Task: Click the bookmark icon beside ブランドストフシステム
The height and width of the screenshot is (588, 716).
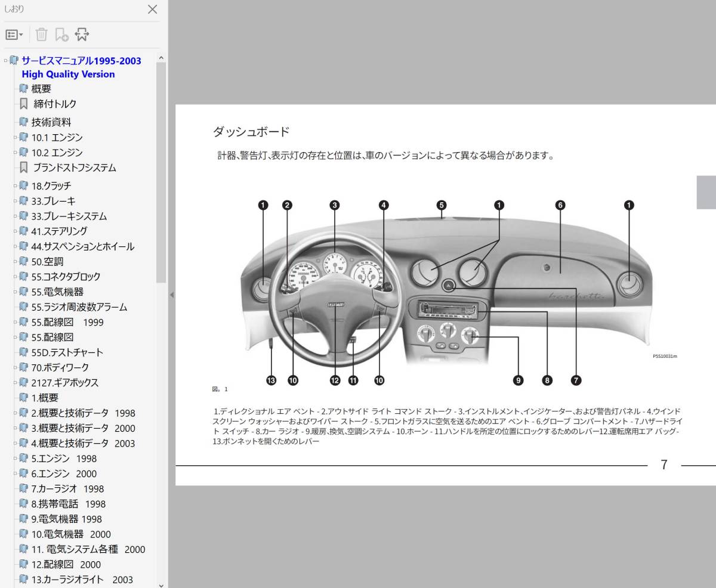Action: pos(24,168)
